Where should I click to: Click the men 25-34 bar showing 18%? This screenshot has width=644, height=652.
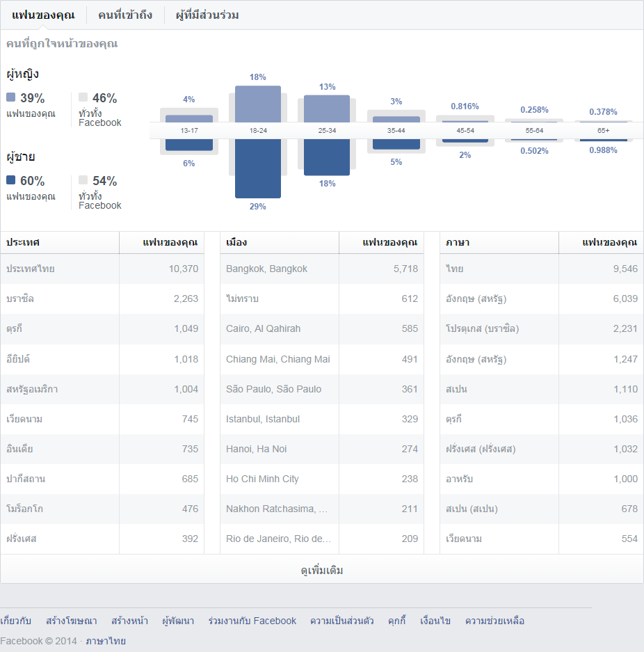pos(327,157)
